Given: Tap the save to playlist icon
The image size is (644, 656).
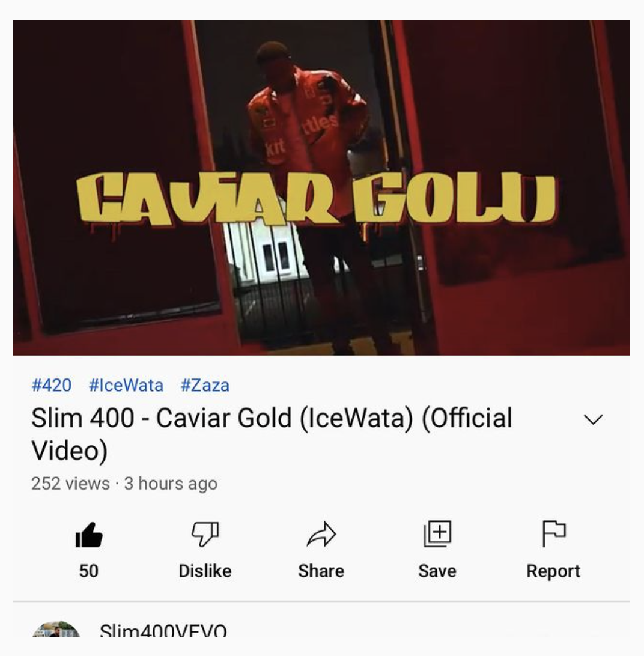Looking at the screenshot, I should point(437,534).
